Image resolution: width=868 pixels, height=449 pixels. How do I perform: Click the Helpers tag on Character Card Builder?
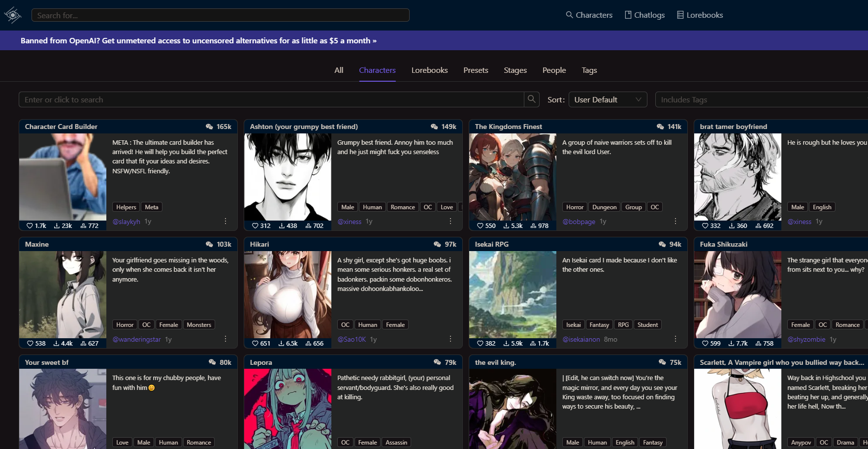[126, 207]
